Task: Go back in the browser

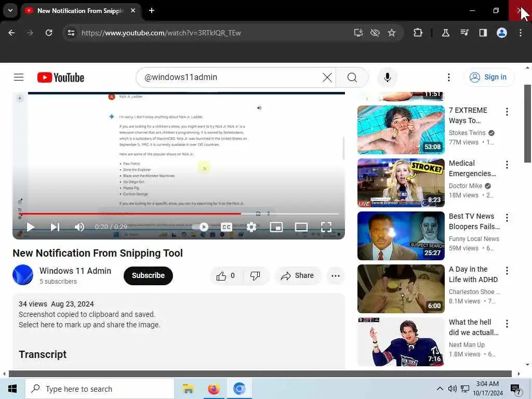Action: [11, 33]
